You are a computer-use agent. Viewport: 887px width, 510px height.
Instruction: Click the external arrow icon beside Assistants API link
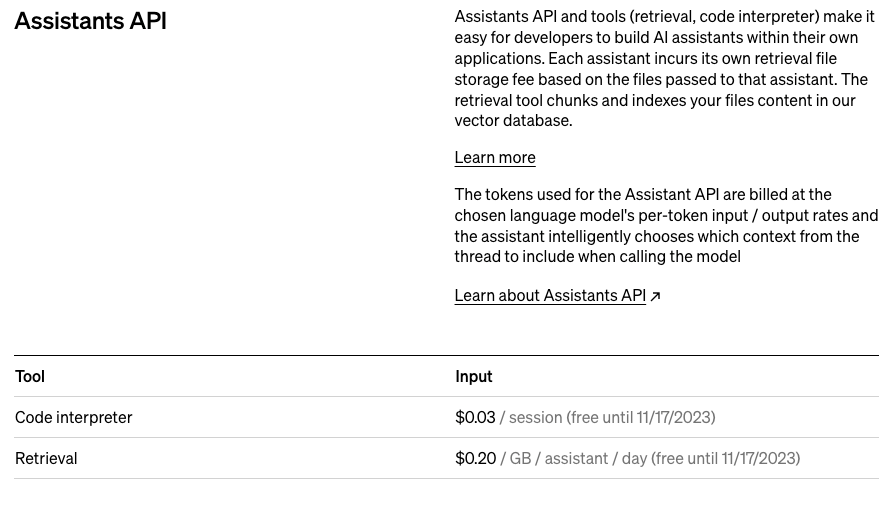point(655,296)
